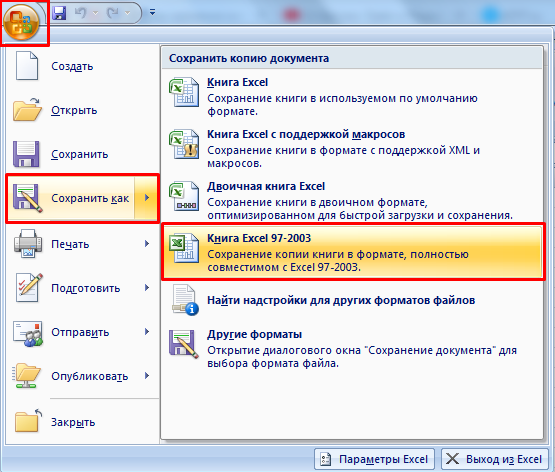Select Создать menu item
555x472 pixels.
tap(82, 66)
